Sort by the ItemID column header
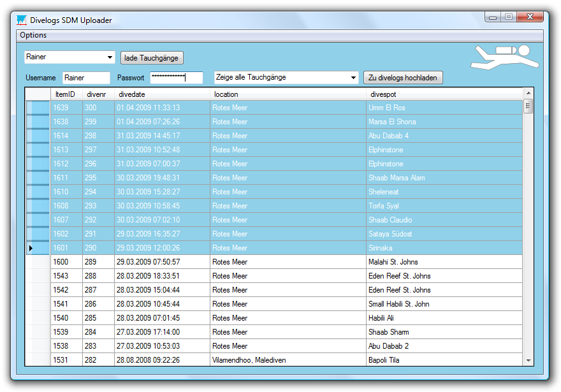Viewport: 561px width, 392px height. 66,94
